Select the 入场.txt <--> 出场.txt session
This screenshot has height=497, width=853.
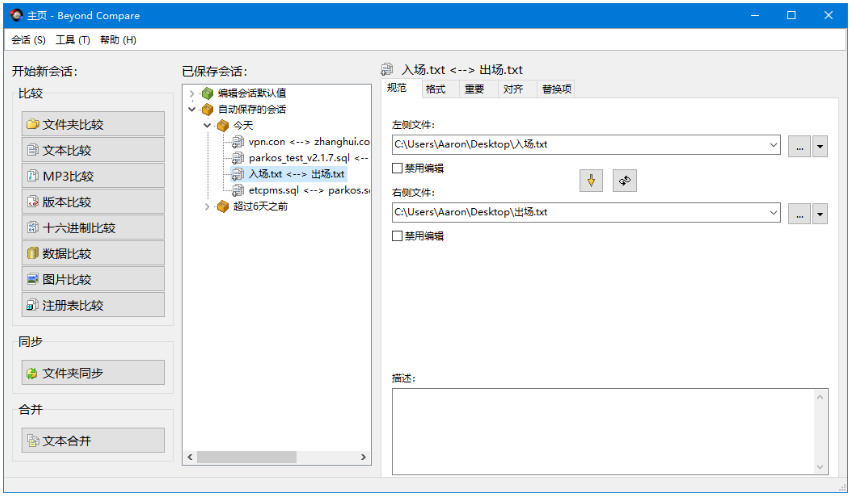tap(296, 174)
